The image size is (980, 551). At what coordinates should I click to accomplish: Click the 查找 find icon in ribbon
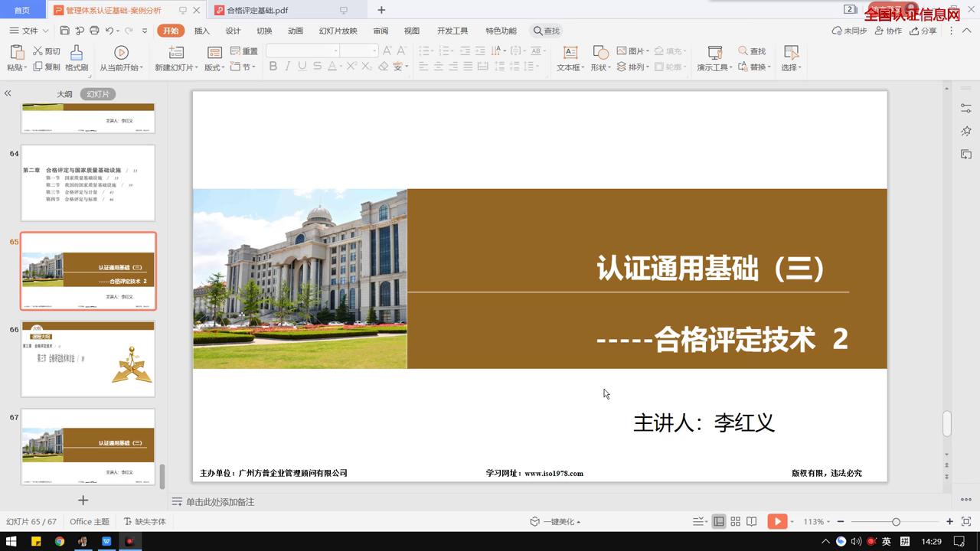752,51
